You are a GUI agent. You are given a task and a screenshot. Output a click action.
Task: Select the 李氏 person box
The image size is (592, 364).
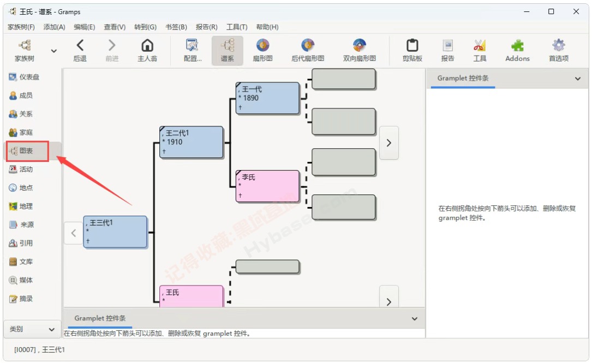click(x=268, y=186)
